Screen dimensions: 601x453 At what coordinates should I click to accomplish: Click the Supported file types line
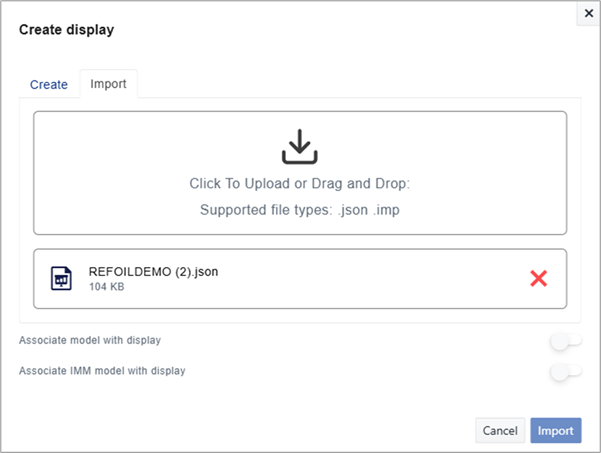(299, 210)
